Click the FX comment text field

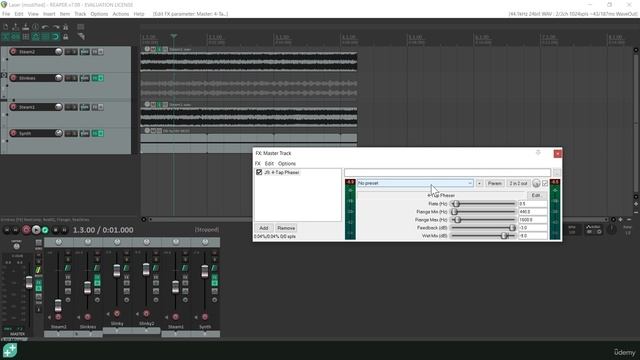point(447,172)
